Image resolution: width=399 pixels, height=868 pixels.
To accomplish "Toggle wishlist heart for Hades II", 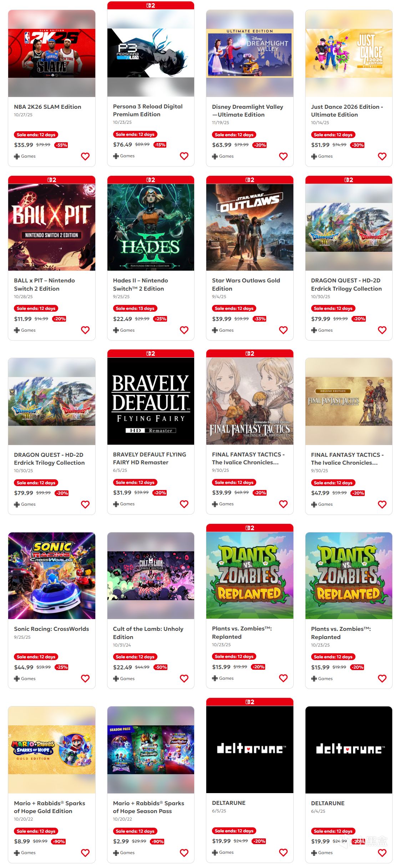I will point(184,330).
